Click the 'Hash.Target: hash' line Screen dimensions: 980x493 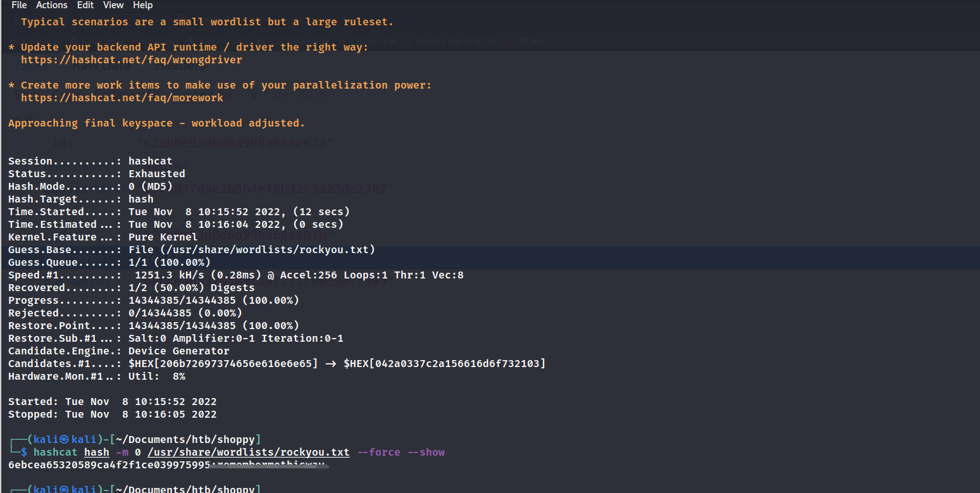tap(81, 199)
